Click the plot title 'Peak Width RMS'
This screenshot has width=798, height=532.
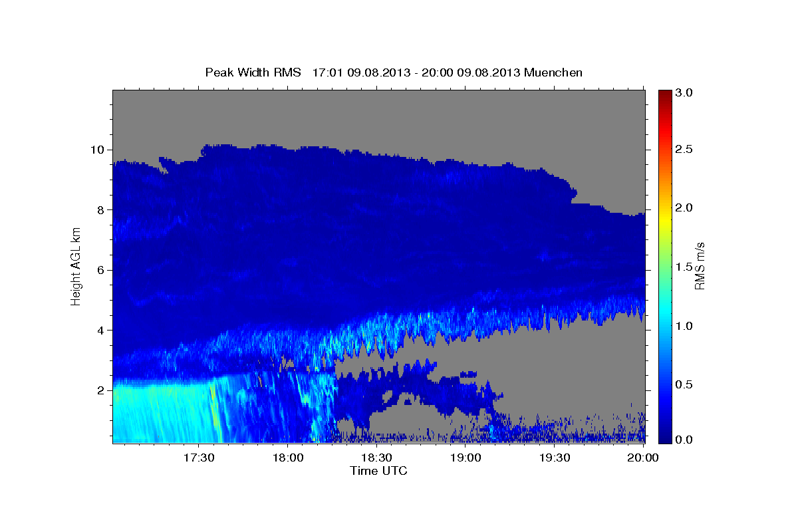253,72
